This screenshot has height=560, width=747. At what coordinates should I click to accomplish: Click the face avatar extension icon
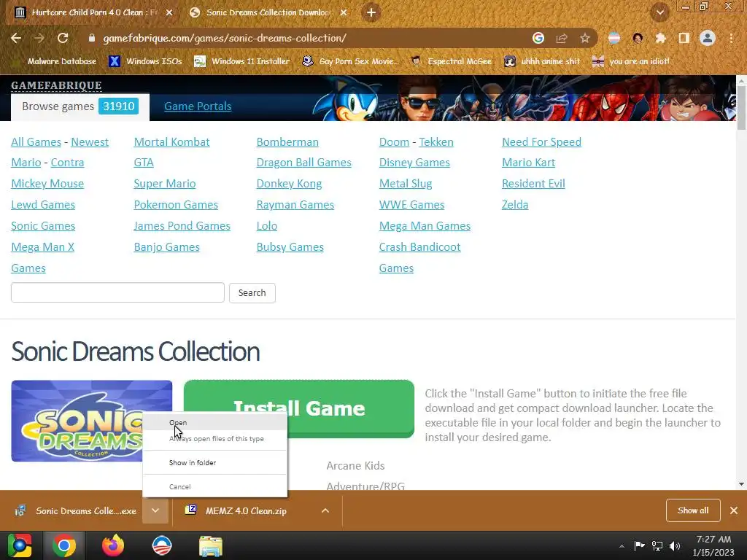coord(638,38)
